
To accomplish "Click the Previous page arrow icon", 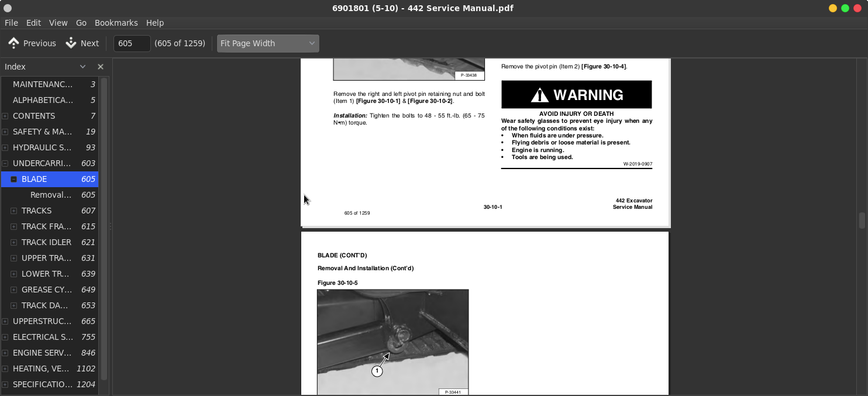I will pyautogui.click(x=14, y=43).
